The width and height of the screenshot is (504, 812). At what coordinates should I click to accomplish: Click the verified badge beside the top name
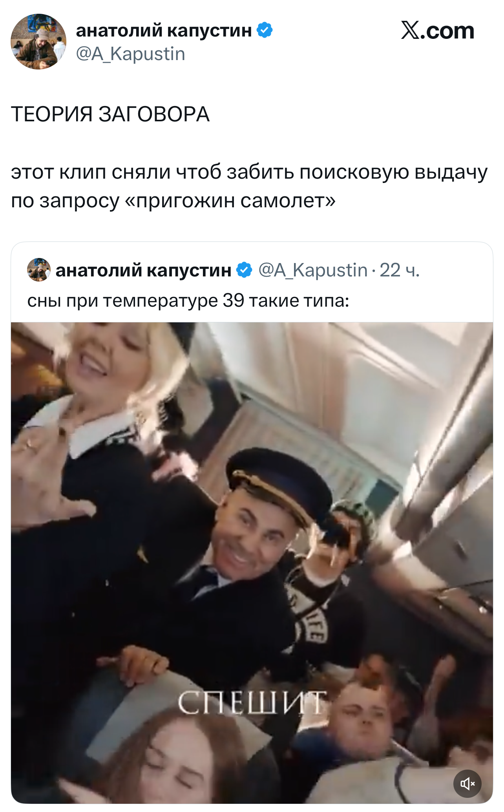(265, 30)
